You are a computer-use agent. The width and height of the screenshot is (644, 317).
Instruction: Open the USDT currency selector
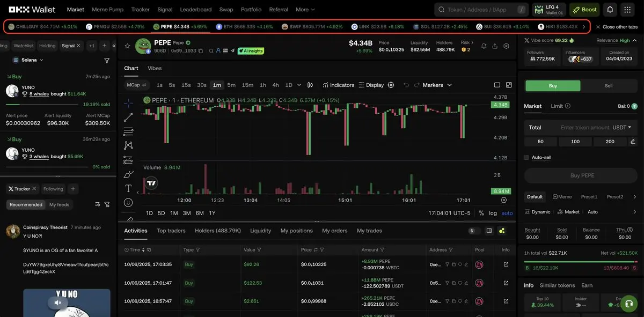[621, 127]
